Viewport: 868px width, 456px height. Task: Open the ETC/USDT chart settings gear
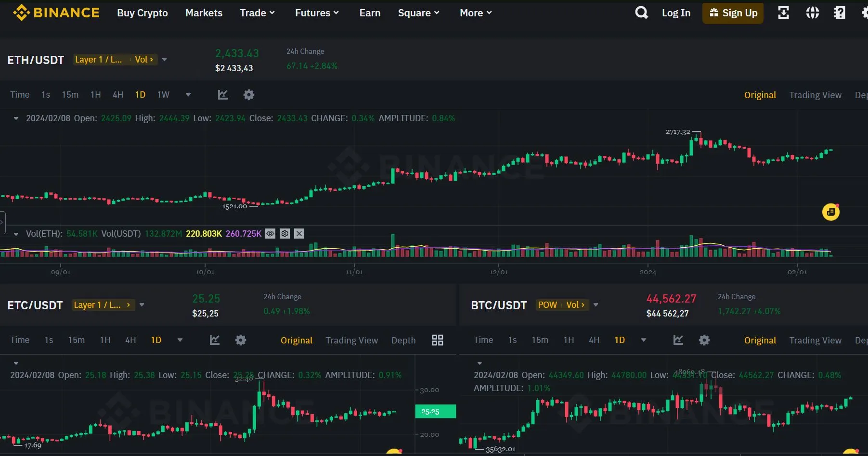(240, 340)
